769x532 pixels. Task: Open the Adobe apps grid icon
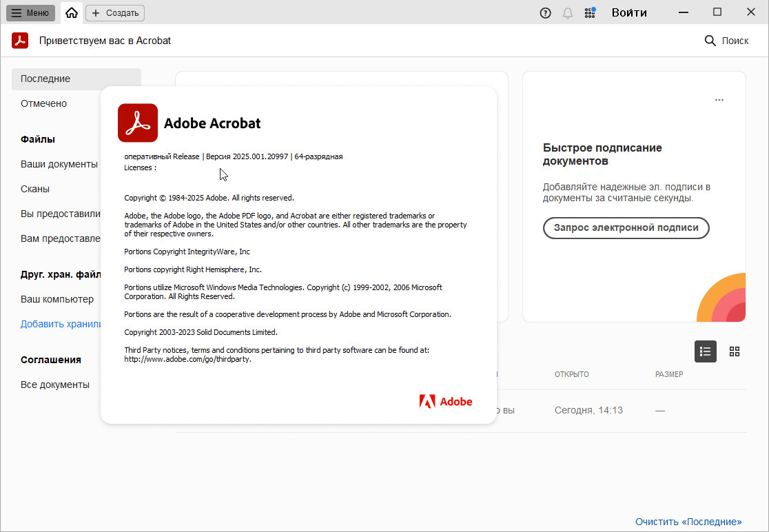click(x=590, y=12)
